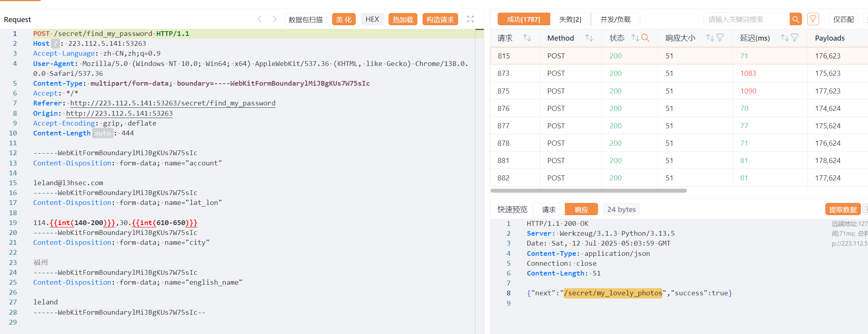This screenshot has height=334, width=868.
Task: Click the results table horizontal scrollbar
Action: tap(588, 191)
